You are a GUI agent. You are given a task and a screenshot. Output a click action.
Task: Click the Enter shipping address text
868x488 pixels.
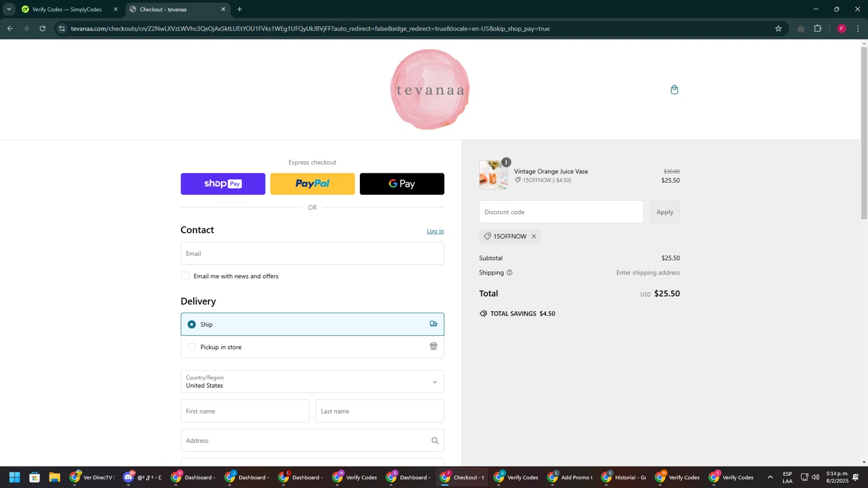point(648,273)
